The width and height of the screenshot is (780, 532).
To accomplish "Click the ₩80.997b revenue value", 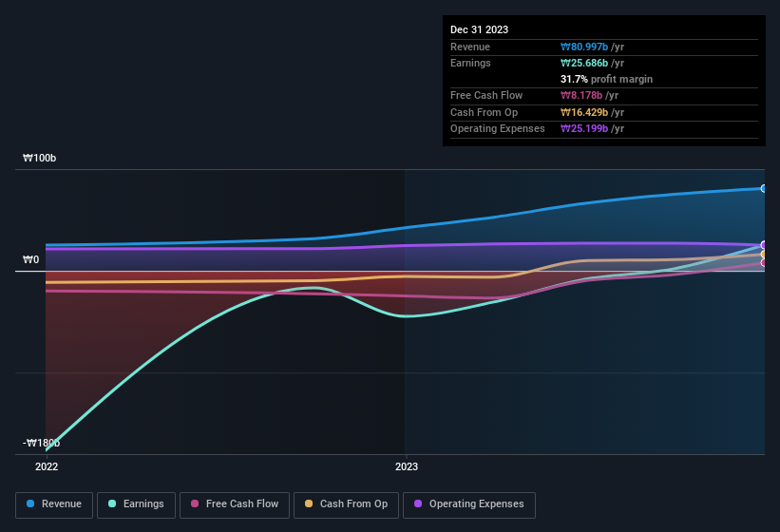I will [x=584, y=47].
